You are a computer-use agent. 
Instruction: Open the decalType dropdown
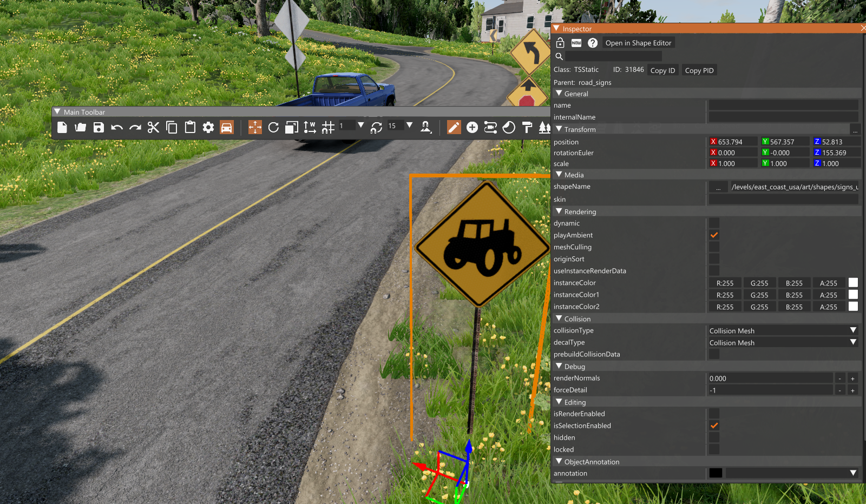click(x=783, y=342)
